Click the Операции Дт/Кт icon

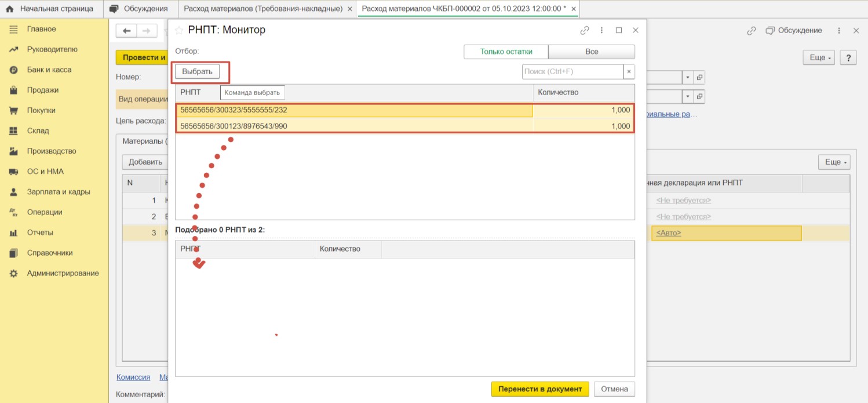(13, 212)
